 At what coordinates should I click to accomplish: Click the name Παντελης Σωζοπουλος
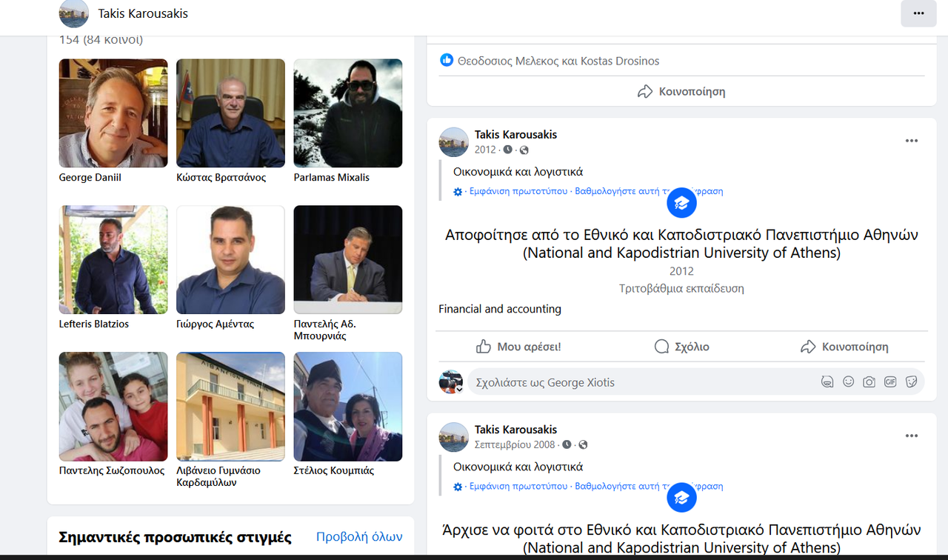[x=112, y=471]
